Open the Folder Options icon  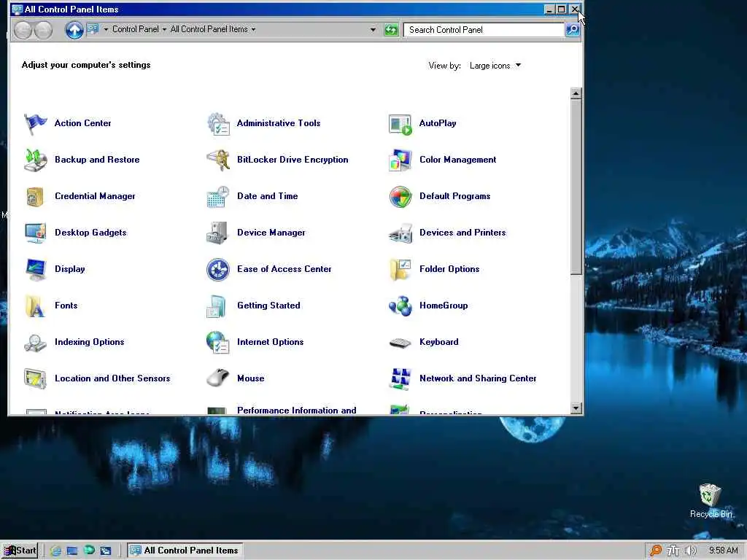(x=400, y=270)
